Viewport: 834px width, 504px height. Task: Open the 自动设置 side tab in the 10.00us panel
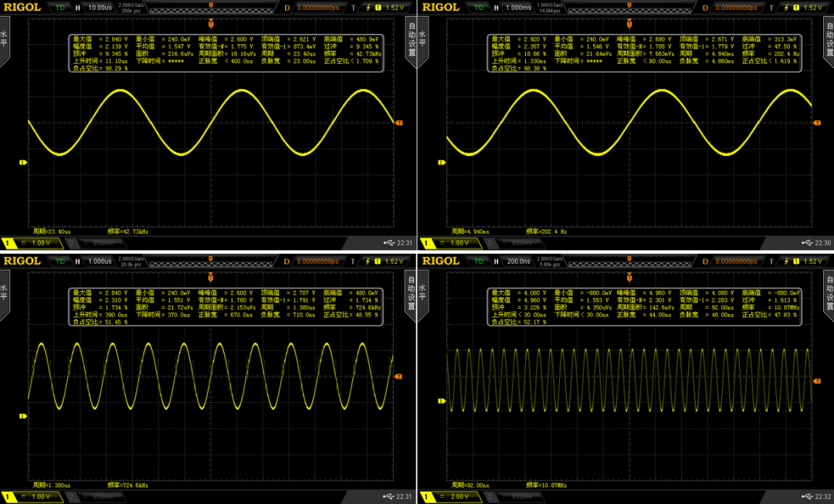tap(411, 42)
